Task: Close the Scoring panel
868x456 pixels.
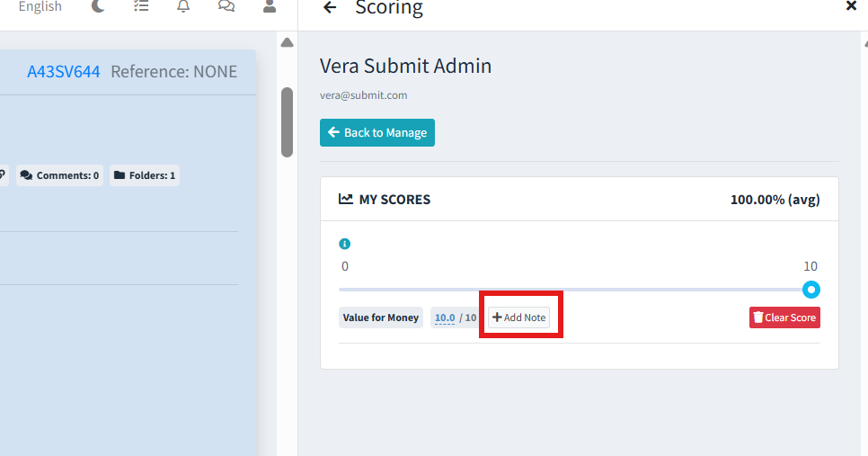Action: (x=851, y=6)
